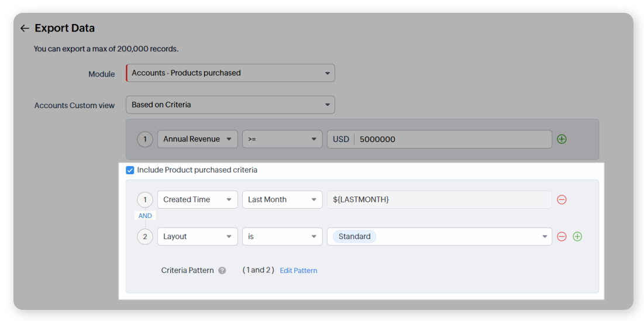Open the Created Time field dropdown
The width and height of the screenshot is (644, 321).
(197, 199)
